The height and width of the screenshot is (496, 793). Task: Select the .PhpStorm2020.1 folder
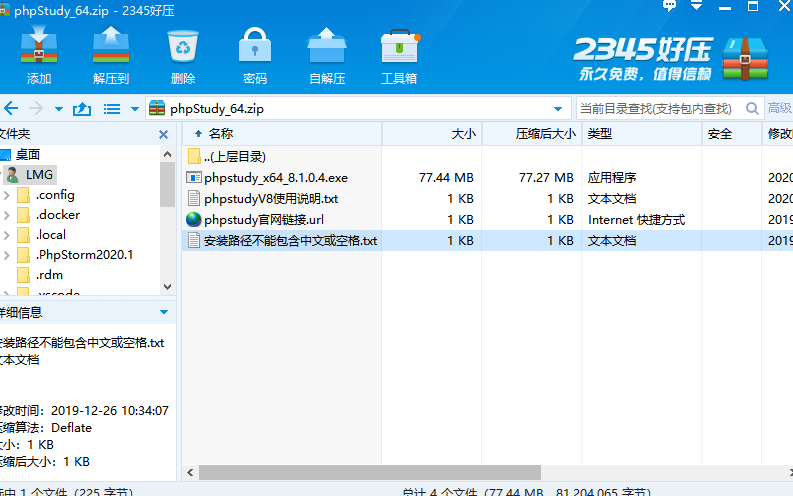pos(75,255)
